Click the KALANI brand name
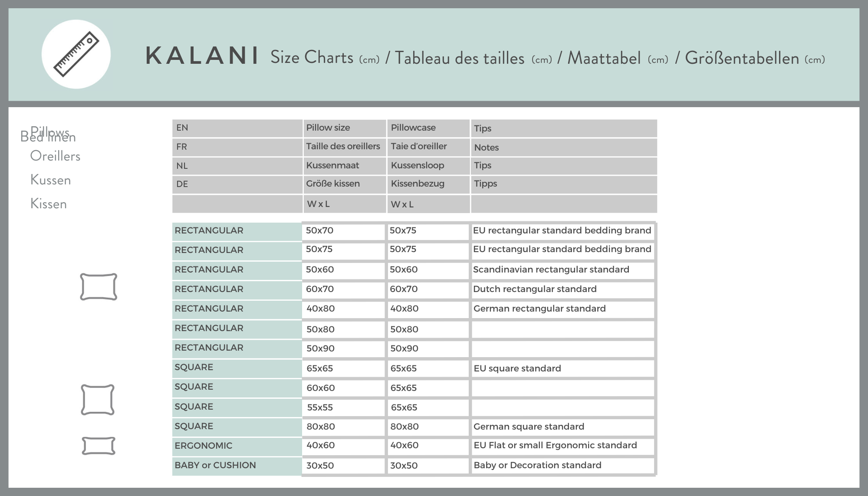868x496 pixels. [x=203, y=56]
